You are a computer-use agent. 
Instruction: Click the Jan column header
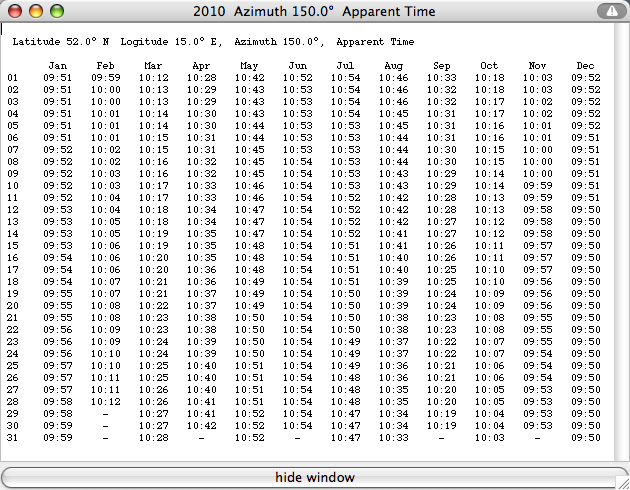click(x=58, y=66)
